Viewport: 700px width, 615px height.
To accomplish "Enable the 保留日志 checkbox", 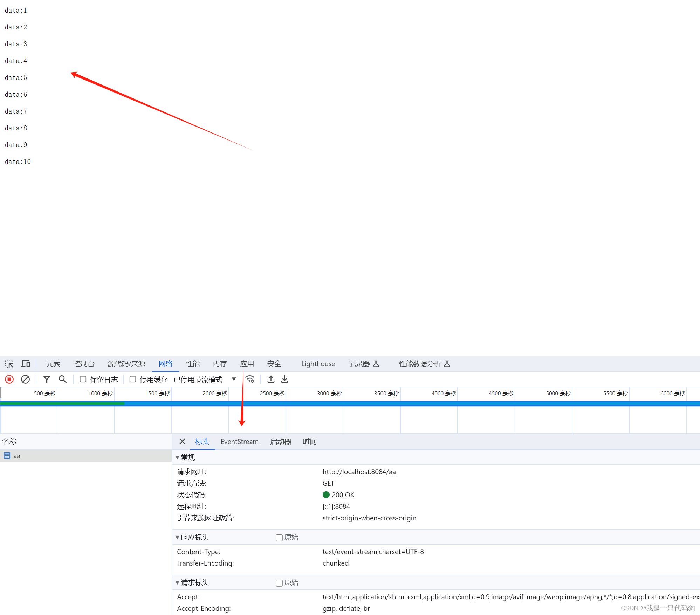I will pyautogui.click(x=83, y=379).
